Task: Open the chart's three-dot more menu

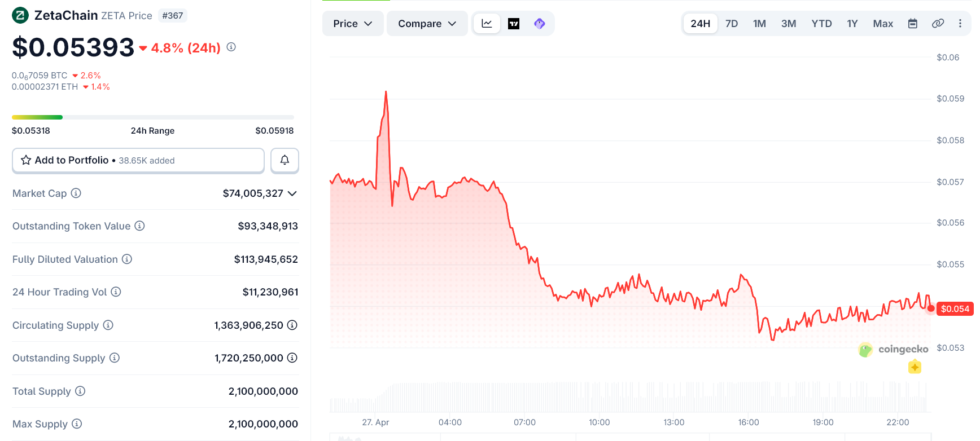Action: 960,24
